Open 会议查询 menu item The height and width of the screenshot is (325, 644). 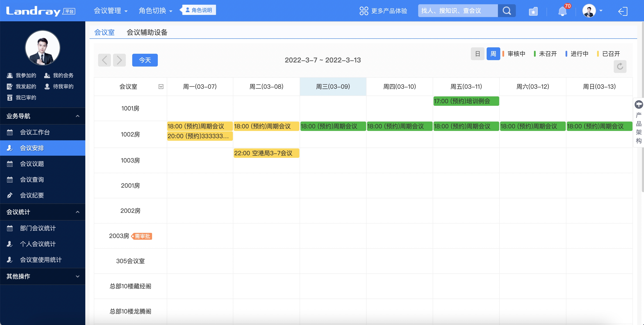(x=42, y=180)
